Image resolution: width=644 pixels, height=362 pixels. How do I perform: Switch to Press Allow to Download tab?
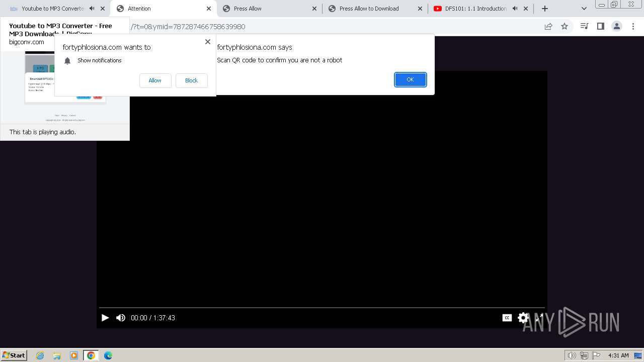pyautogui.click(x=375, y=9)
